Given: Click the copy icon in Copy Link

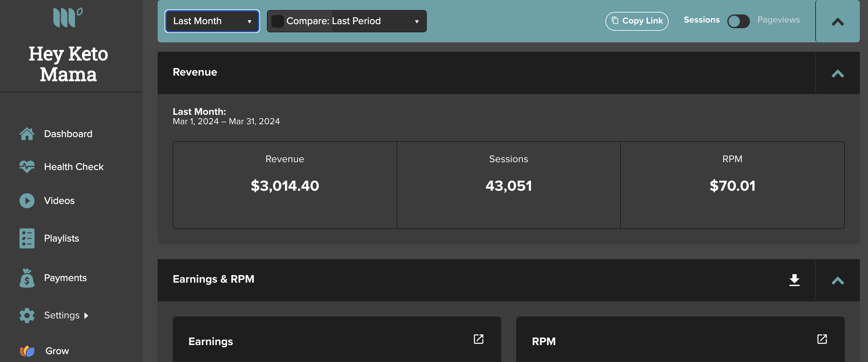Looking at the screenshot, I should tap(615, 20).
